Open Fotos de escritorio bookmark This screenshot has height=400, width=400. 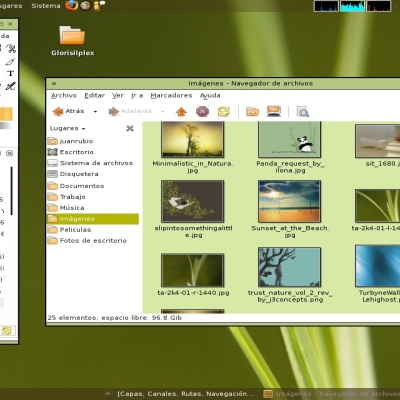(93, 241)
